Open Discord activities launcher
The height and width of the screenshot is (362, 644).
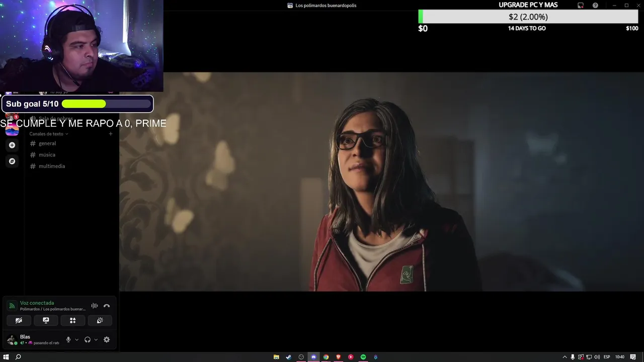(72, 320)
